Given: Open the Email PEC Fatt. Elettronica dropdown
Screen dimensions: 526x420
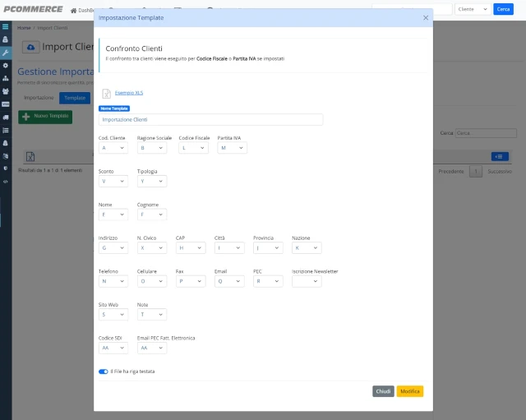Looking at the screenshot, I should [151, 348].
